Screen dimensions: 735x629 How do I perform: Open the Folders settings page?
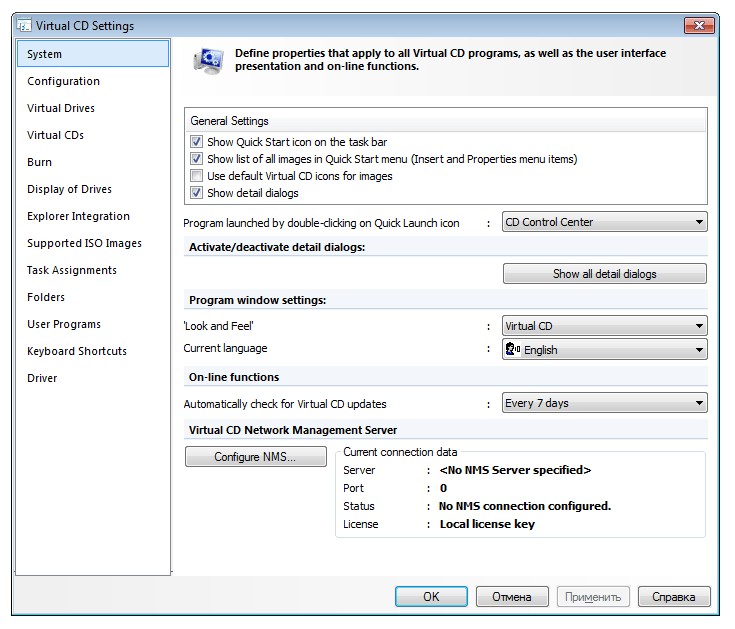coord(93,297)
